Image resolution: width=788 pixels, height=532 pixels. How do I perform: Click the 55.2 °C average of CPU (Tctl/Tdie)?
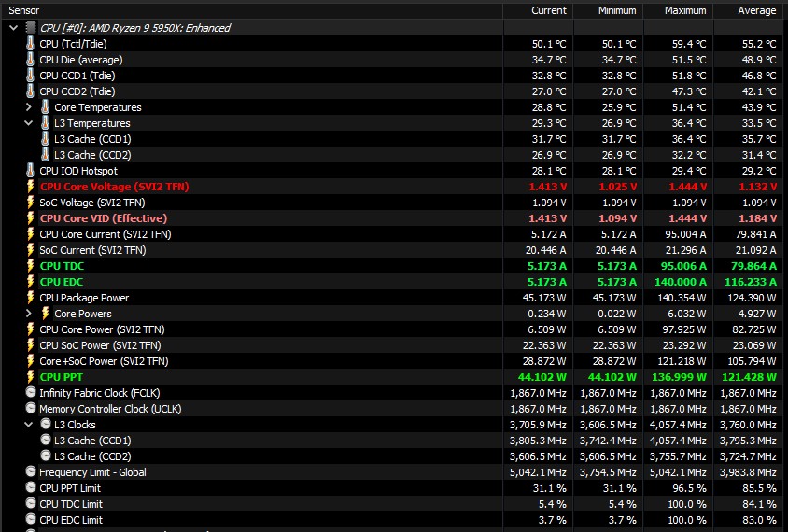[759, 44]
